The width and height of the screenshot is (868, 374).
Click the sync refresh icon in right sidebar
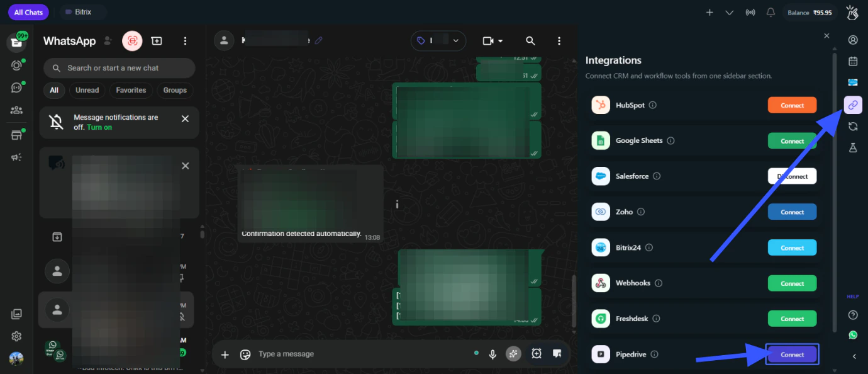[x=853, y=127]
